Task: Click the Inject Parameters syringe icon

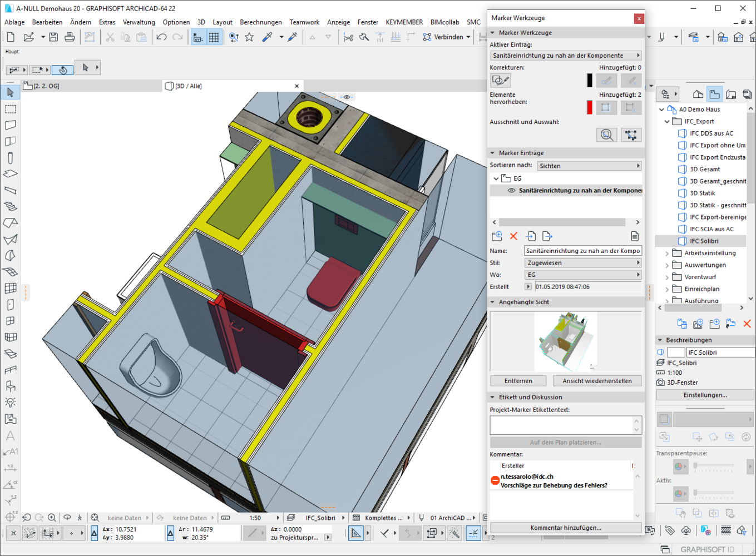Action: tap(293, 37)
